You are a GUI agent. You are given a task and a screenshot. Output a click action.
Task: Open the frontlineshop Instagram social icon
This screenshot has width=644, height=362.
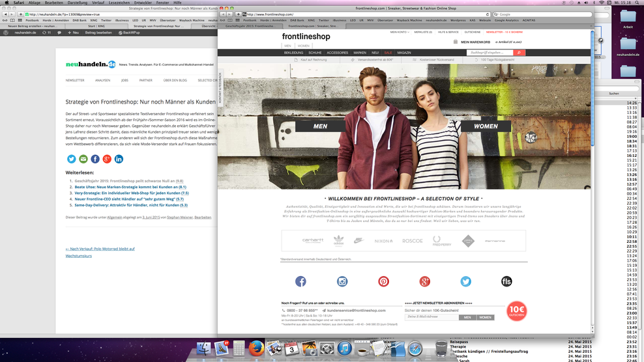[x=342, y=281]
